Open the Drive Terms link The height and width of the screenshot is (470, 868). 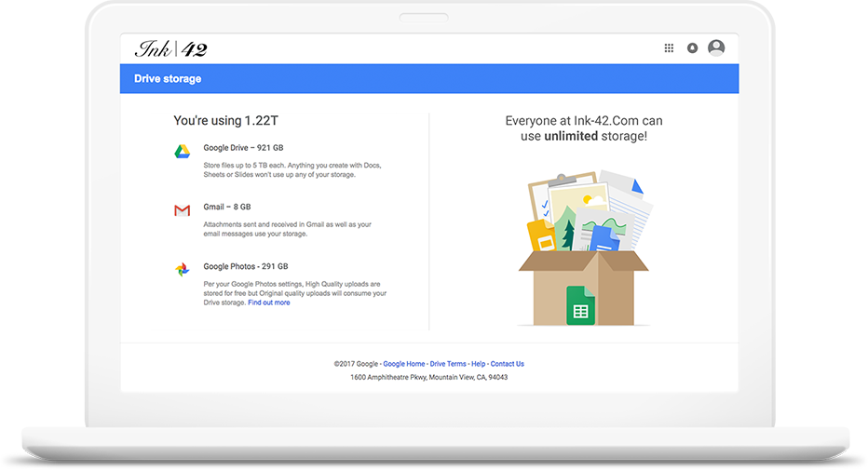click(448, 364)
